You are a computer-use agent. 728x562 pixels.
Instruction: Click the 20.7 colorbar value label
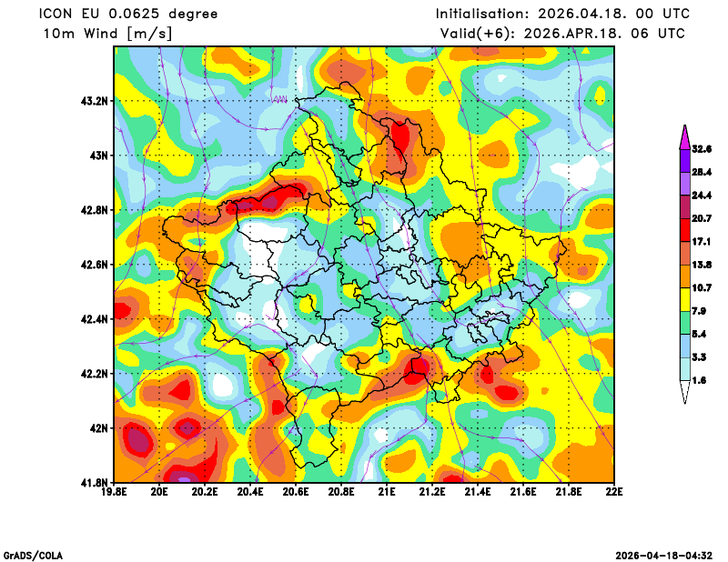[701, 218]
